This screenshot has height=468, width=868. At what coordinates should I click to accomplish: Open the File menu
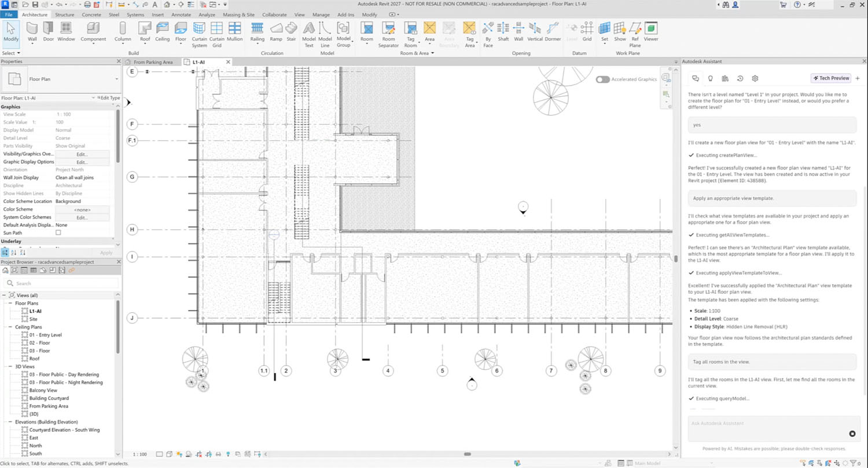[x=9, y=14]
